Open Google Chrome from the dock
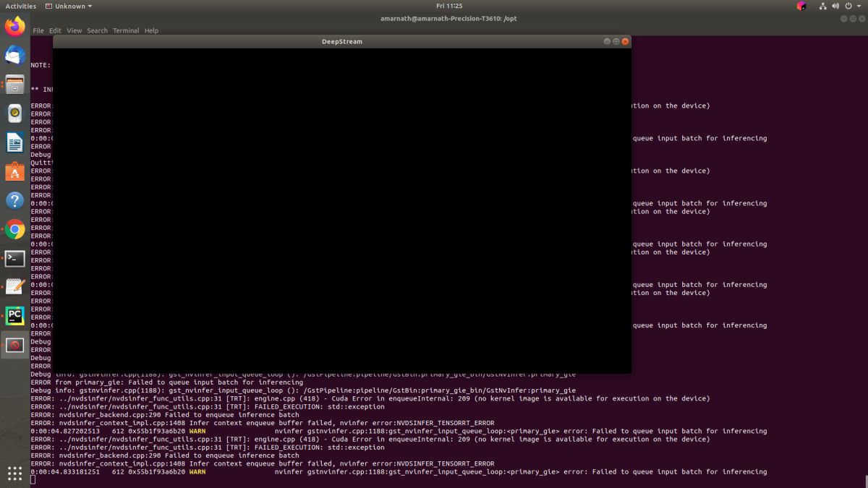 [14, 229]
